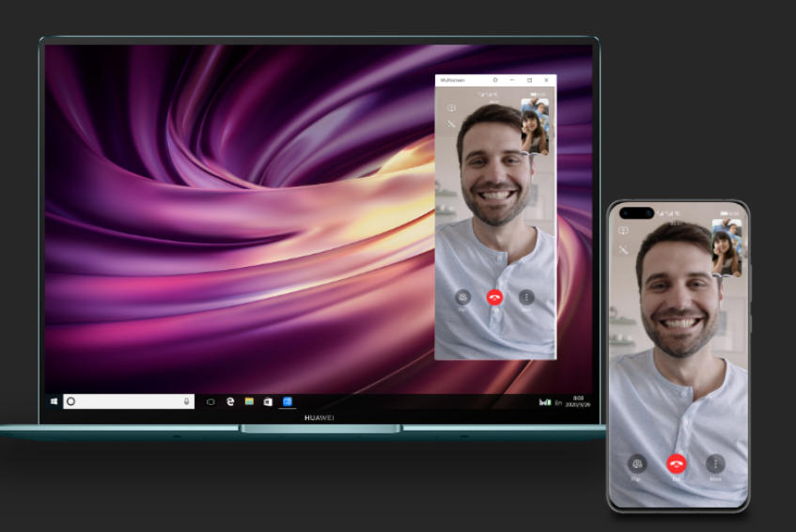Open More options in the laptop Multiscreen window
The height and width of the screenshot is (532, 796).
click(x=526, y=297)
